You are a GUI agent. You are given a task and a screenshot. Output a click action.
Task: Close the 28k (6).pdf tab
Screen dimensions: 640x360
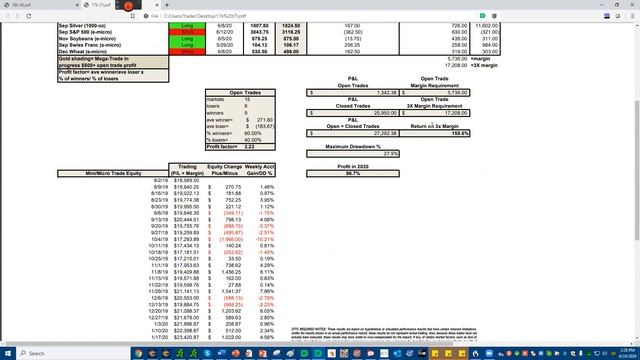[78, 5]
